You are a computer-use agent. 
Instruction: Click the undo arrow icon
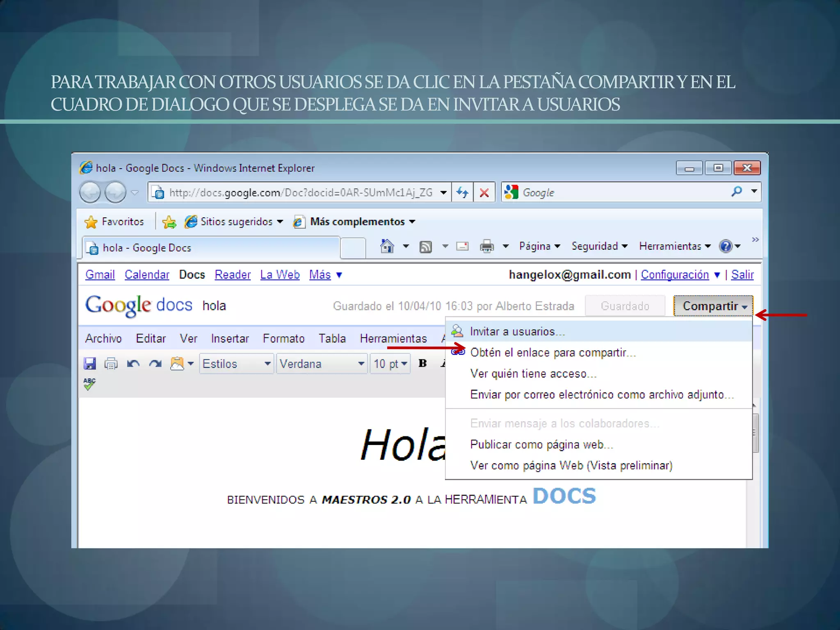point(133,363)
